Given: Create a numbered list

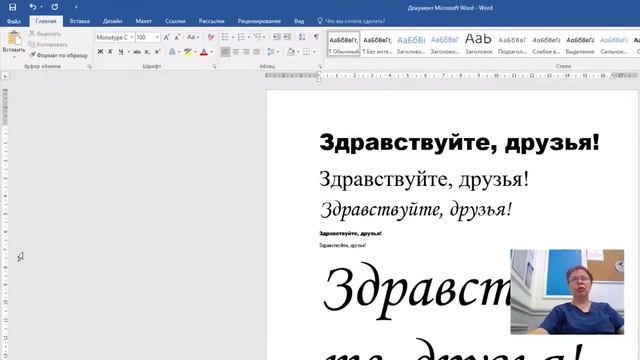Looking at the screenshot, I should (x=241, y=38).
